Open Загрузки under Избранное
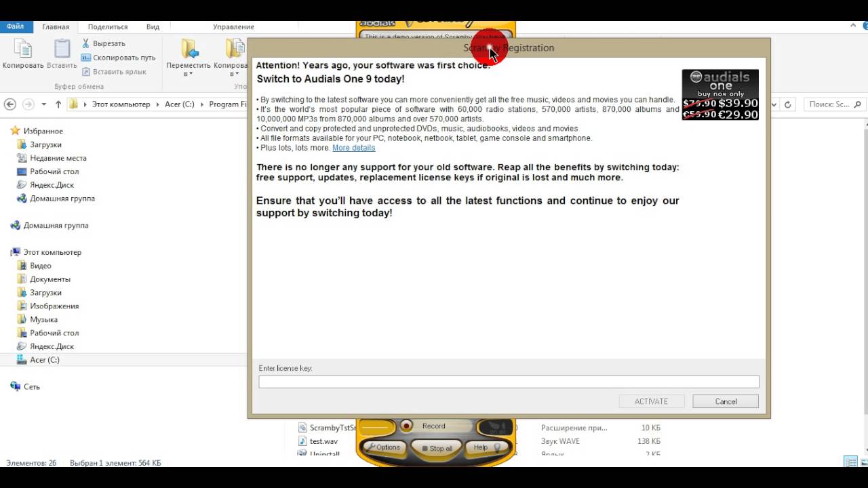The image size is (868, 488). (x=45, y=144)
